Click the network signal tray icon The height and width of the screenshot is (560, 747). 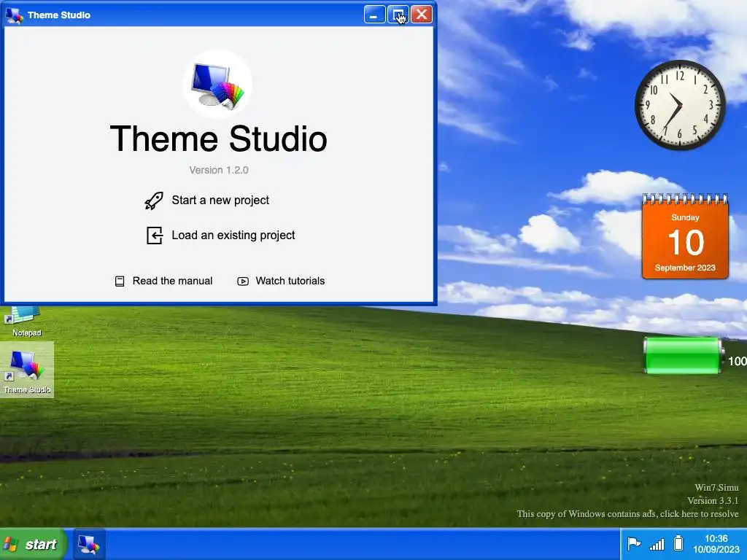pos(657,544)
